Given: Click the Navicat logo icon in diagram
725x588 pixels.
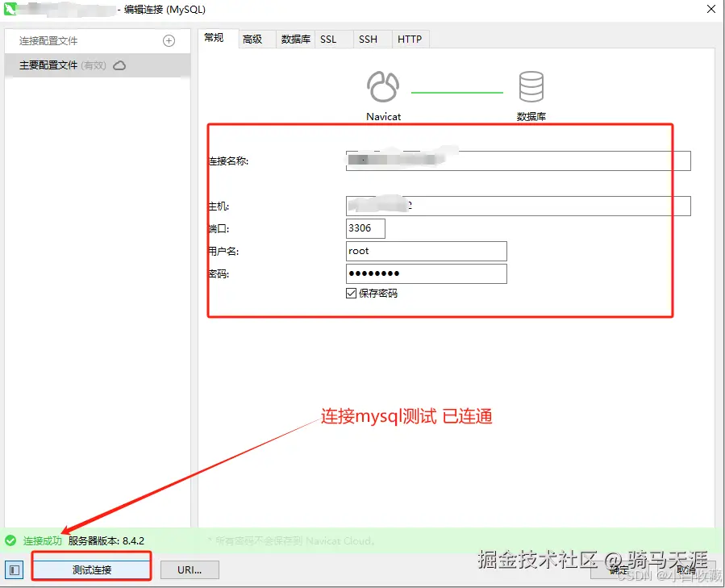Looking at the screenshot, I should tap(383, 86).
